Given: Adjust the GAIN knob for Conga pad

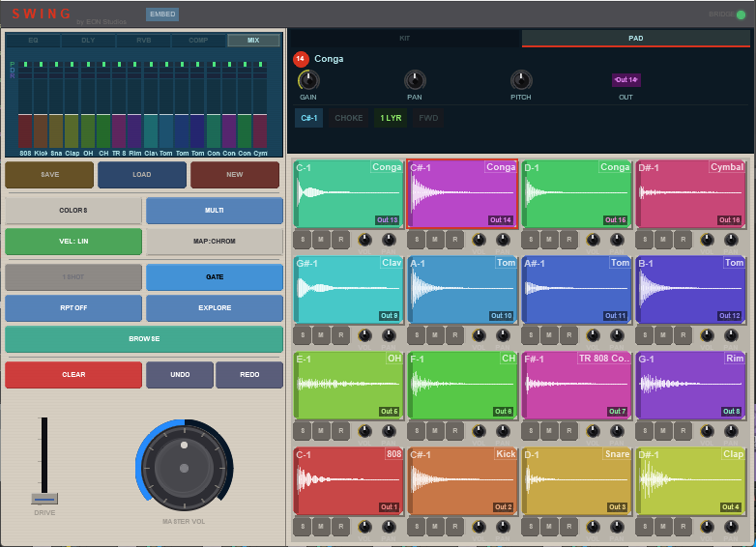Looking at the screenshot, I should pos(308,80).
